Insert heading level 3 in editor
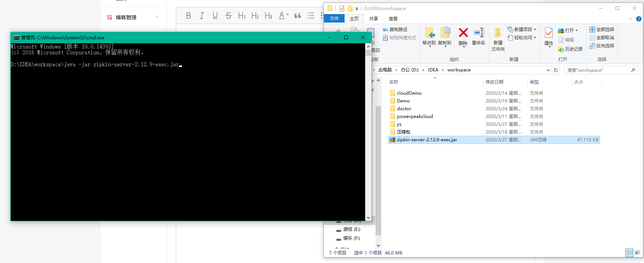 point(268,16)
